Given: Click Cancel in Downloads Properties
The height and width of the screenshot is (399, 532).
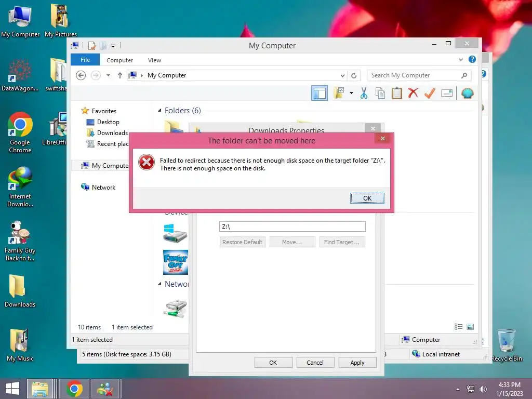Looking at the screenshot, I should 315,362.
